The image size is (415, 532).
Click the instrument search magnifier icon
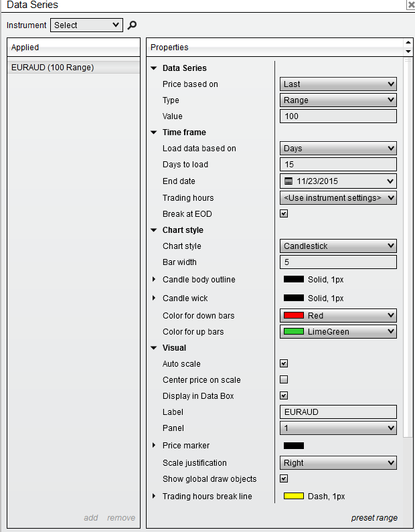(132, 25)
